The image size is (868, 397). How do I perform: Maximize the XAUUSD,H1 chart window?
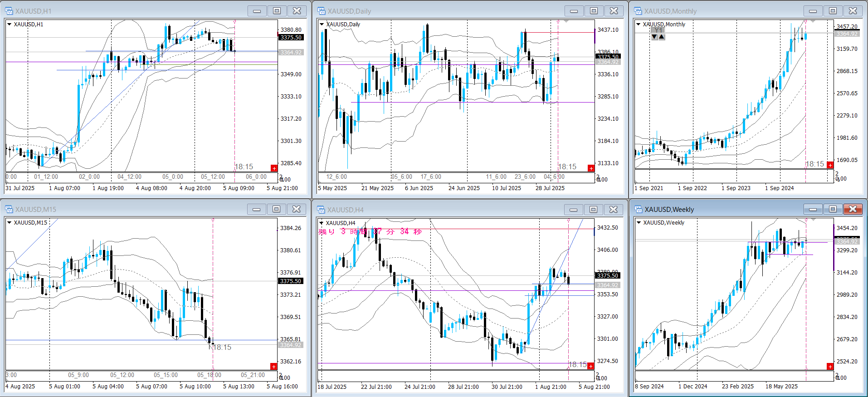pos(277,11)
